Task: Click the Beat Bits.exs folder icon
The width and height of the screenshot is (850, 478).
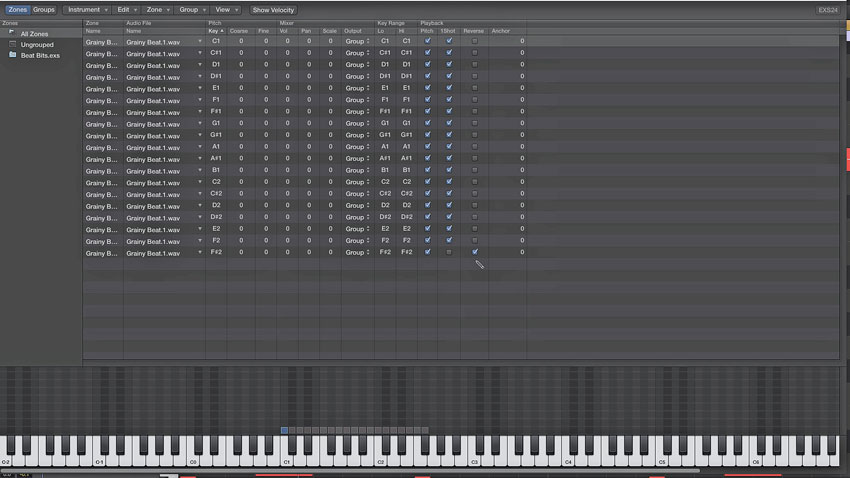Action: (x=12, y=55)
